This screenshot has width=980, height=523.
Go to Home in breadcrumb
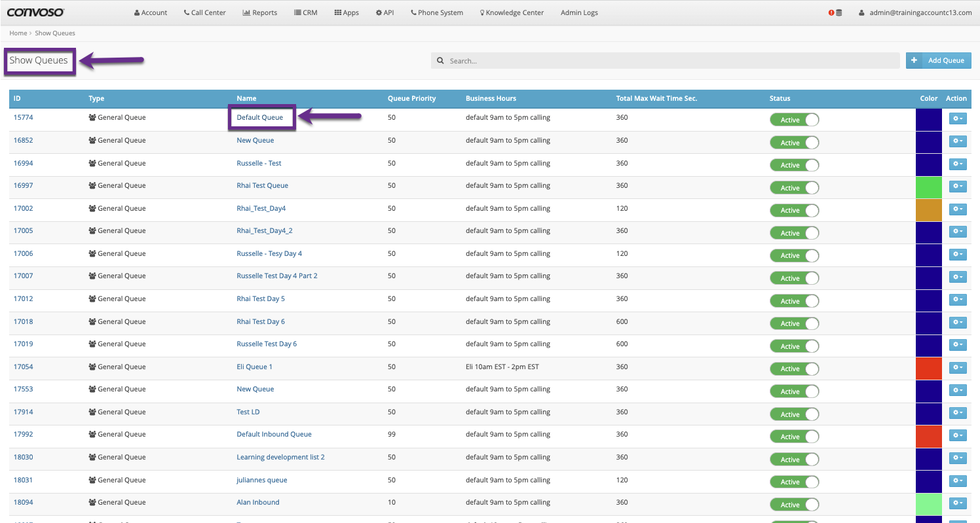pyautogui.click(x=18, y=33)
